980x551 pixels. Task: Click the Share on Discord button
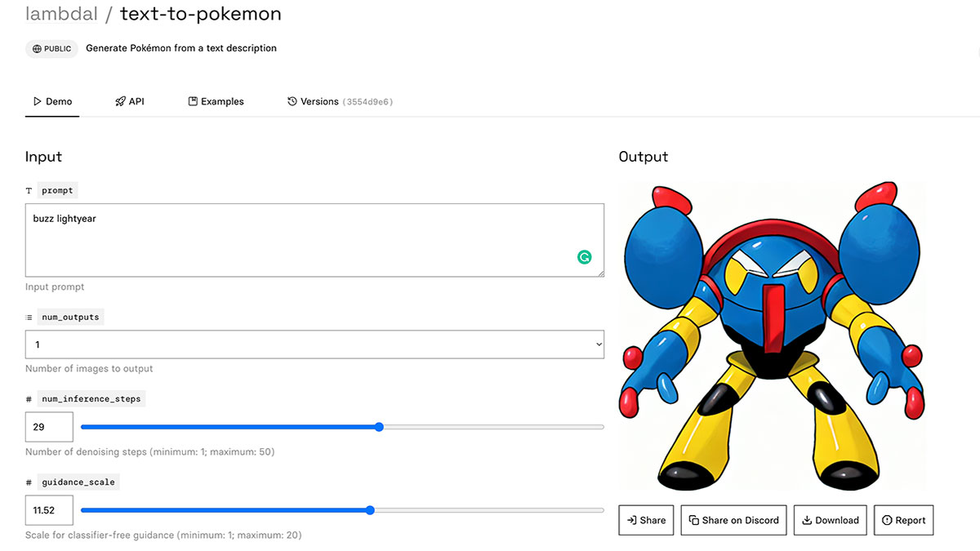733,520
